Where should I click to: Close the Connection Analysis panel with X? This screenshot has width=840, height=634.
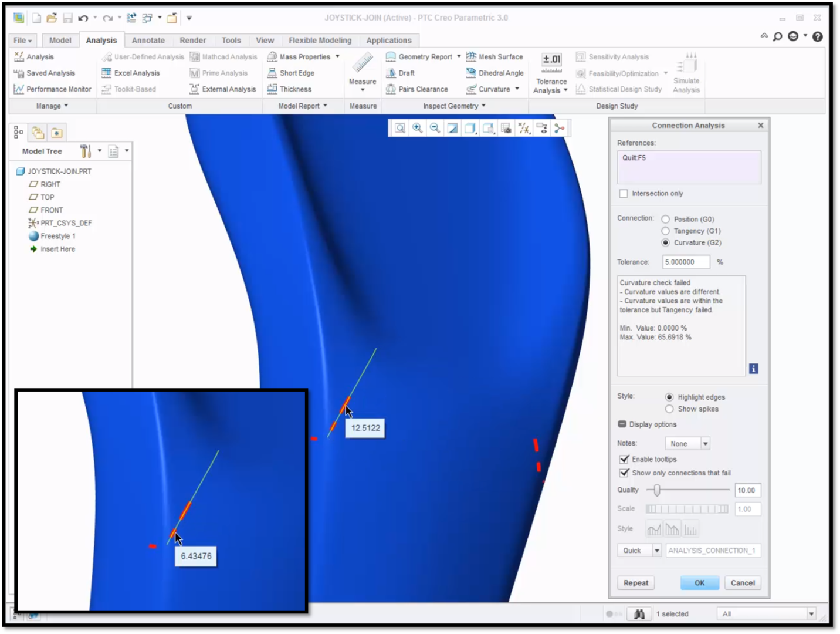[x=761, y=126]
